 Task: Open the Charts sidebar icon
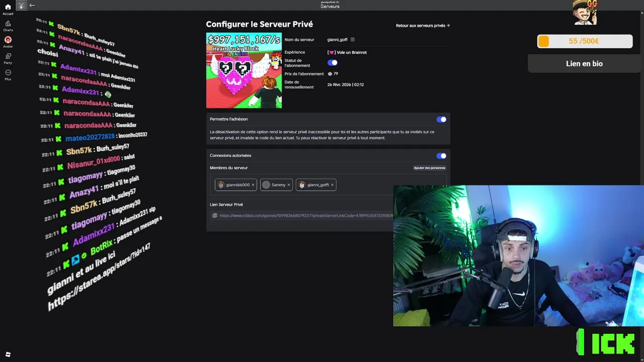(8, 24)
